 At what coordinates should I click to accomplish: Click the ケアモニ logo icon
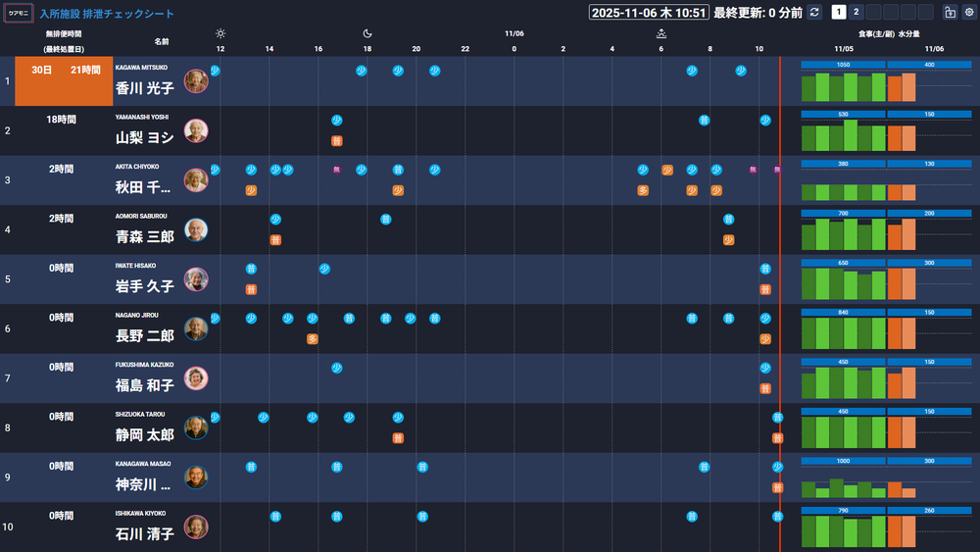(19, 13)
